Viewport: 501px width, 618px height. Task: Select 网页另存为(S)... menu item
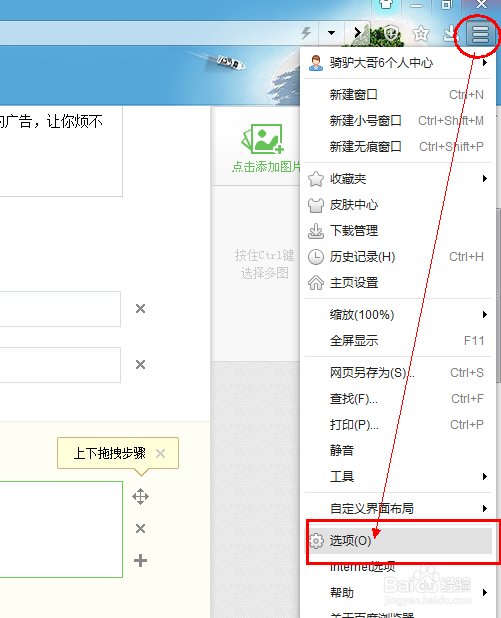(x=398, y=372)
